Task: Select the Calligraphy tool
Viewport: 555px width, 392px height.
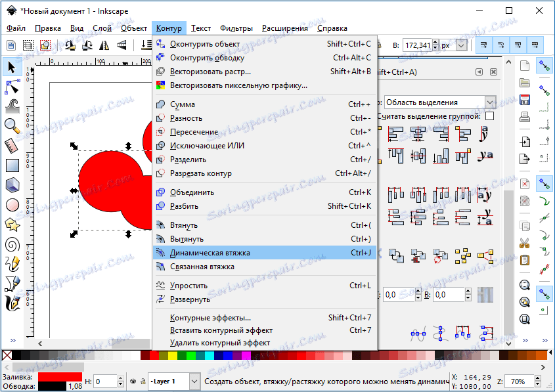Action: pyautogui.click(x=12, y=303)
